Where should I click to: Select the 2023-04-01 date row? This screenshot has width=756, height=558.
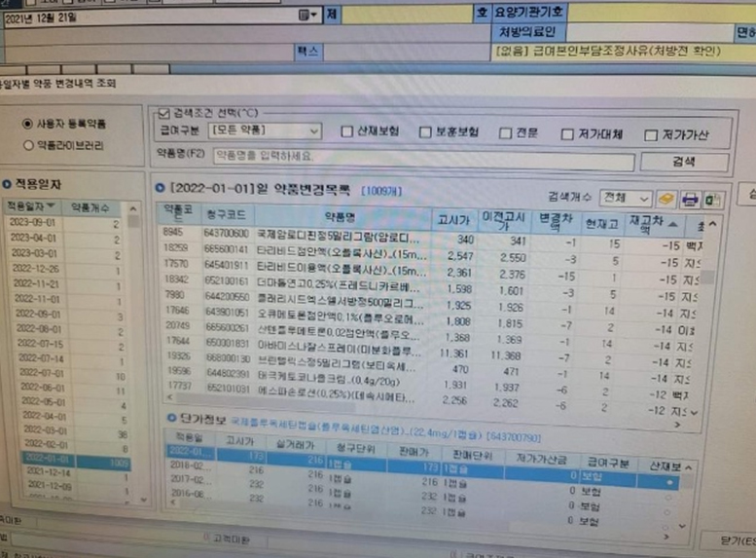(x=66, y=239)
